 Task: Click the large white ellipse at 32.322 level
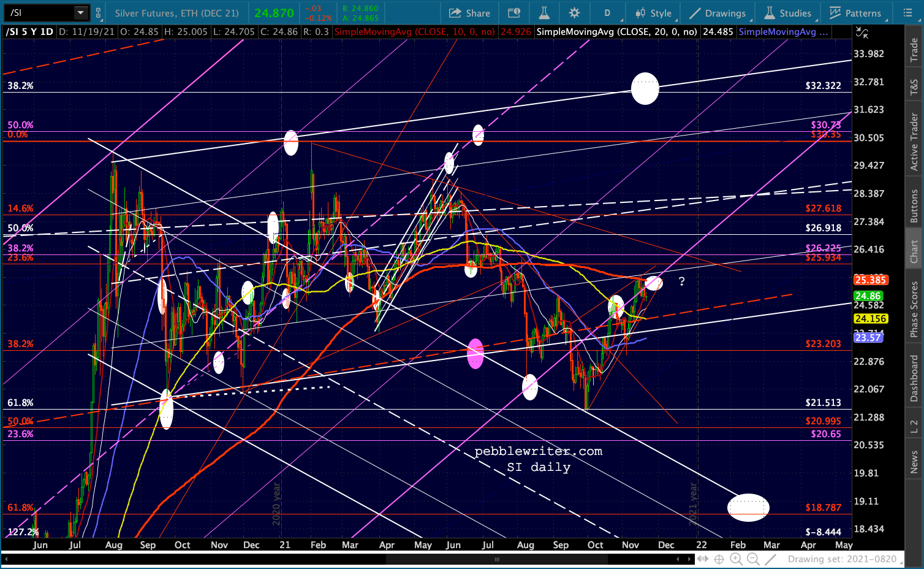(x=645, y=88)
